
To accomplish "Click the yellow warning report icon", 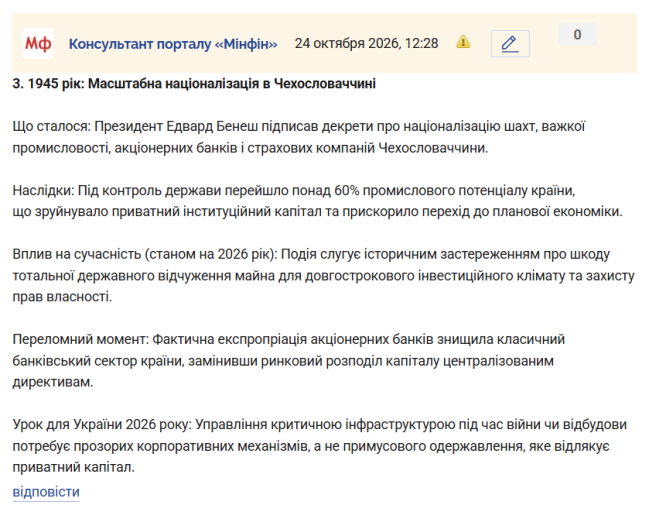I will click(463, 42).
